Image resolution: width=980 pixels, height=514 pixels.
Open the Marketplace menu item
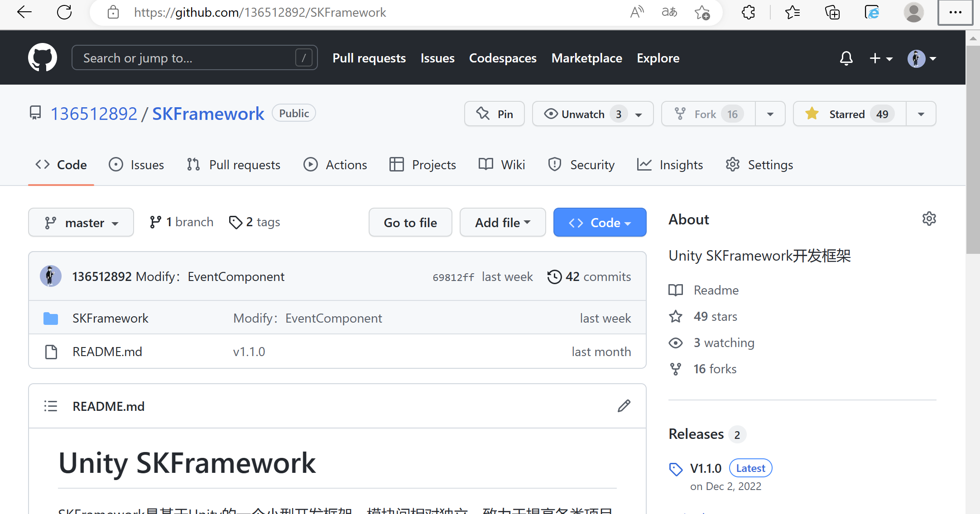click(x=586, y=58)
